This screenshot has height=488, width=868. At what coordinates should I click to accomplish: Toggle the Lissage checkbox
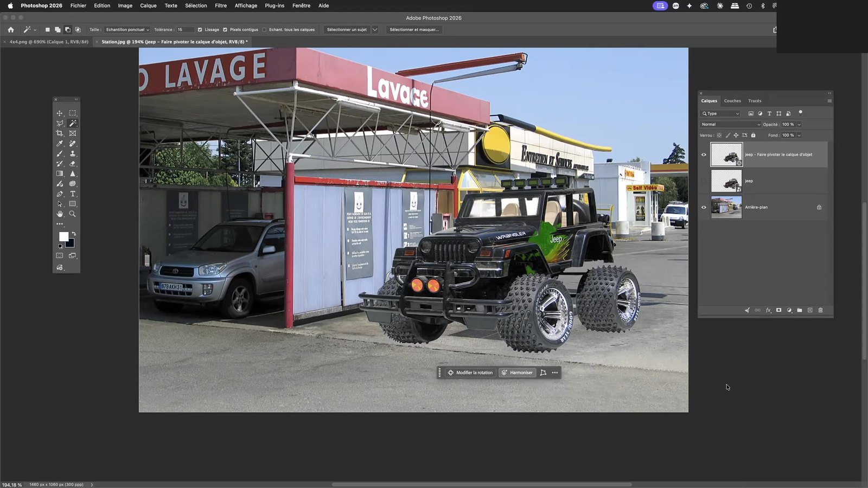click(200, 30)
